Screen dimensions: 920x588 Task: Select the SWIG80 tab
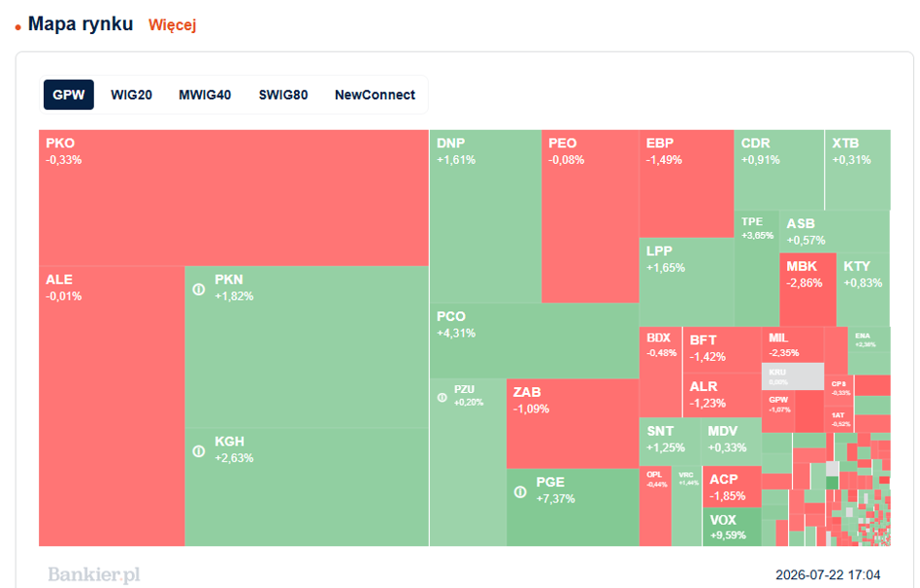coord(283,95)
